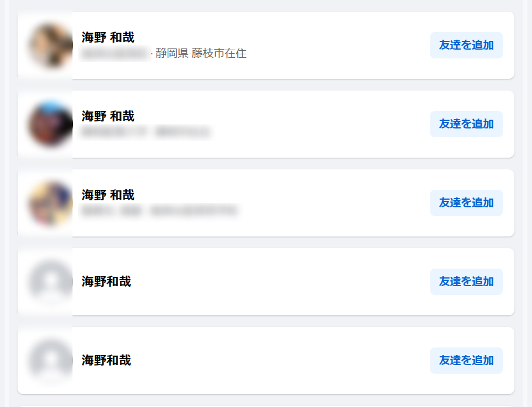This screenshot has height=407, width=532.
Task: Click the 静岡県 藤枝市在住 location text
Action: (201, 53)
